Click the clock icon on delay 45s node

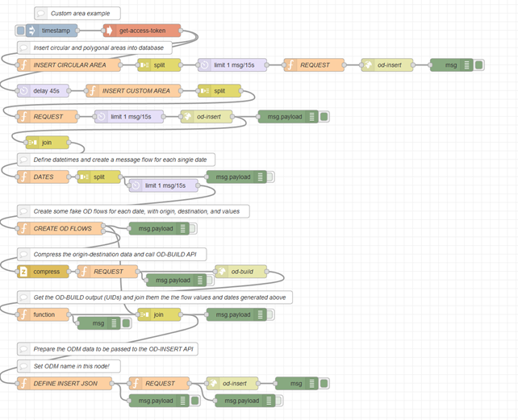tap(24, 91)
